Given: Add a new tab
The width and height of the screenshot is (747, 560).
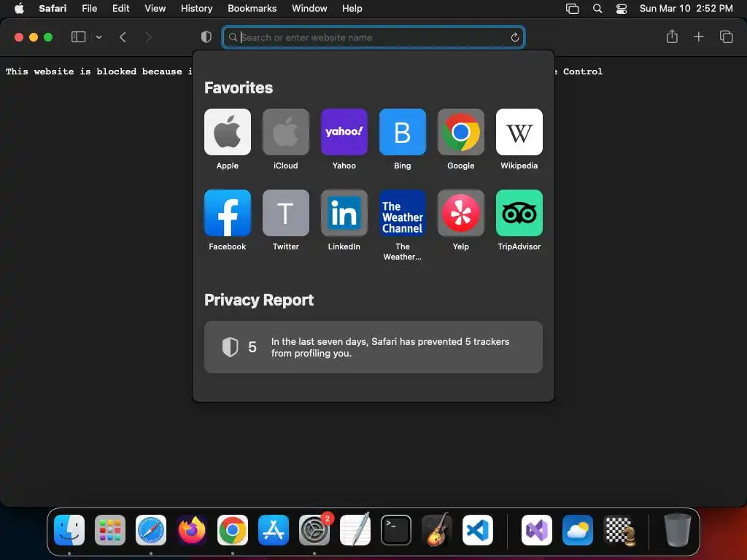Looking at the screenshot, I should pyautogui.click(x=698, y=36).
